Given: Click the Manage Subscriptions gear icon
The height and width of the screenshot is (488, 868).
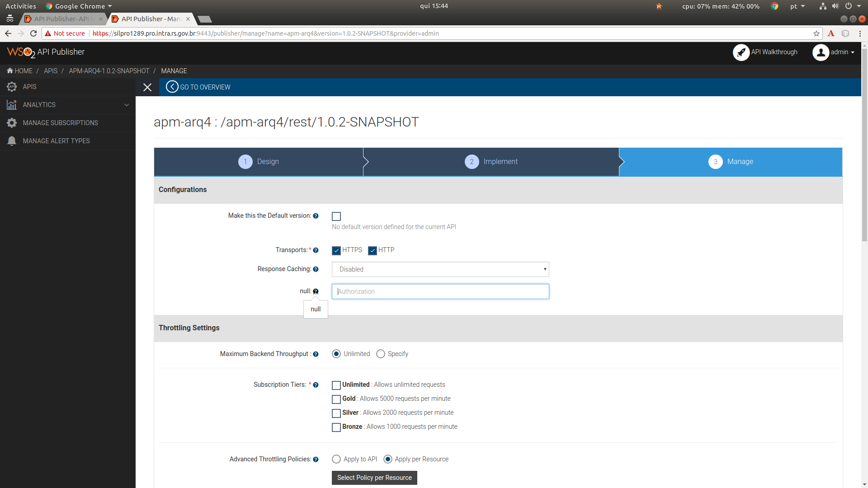Looking at the screenshot, I should [x=12, y=123].
